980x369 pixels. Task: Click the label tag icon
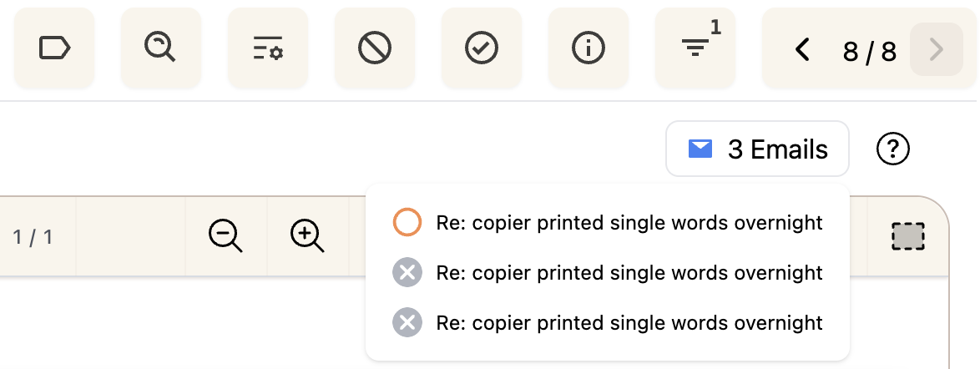55,48
